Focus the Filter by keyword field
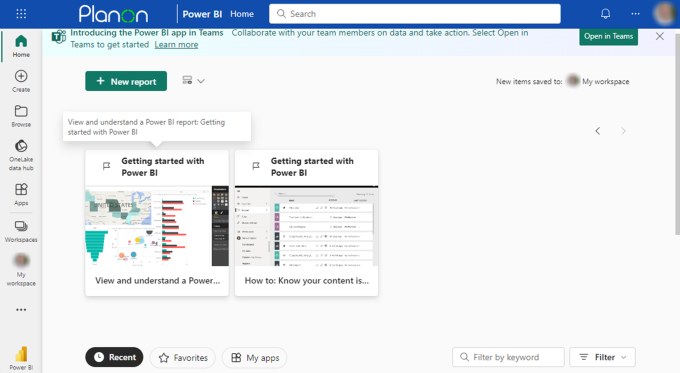The height and width of the screenshot is (373, 680). 508,357
